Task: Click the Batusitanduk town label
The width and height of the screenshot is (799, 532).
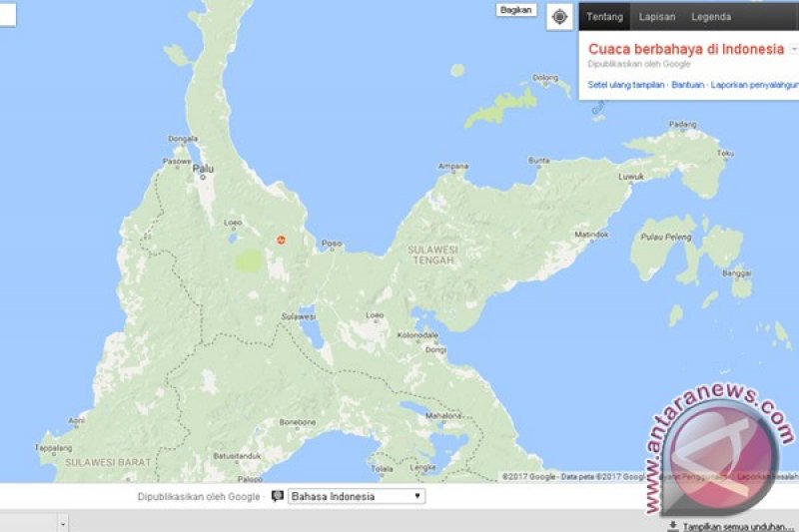Action: tap(237, 455)
